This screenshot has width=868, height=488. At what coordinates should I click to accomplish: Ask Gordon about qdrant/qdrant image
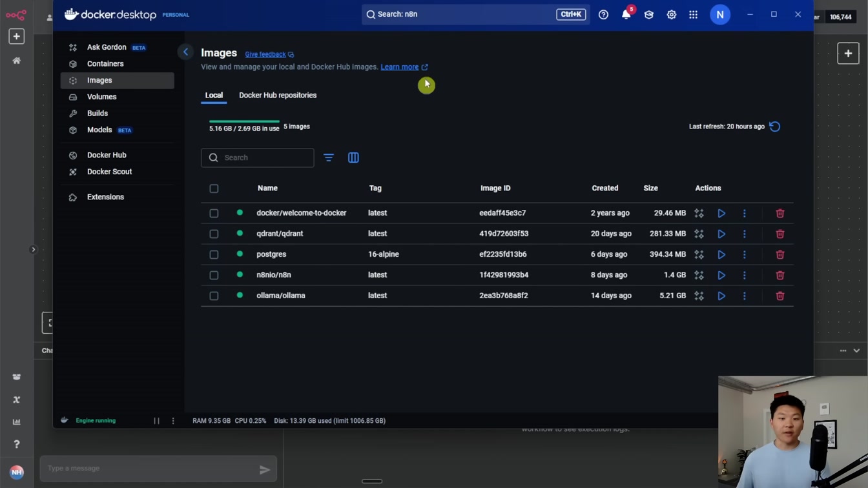click(x=699, y=234)
